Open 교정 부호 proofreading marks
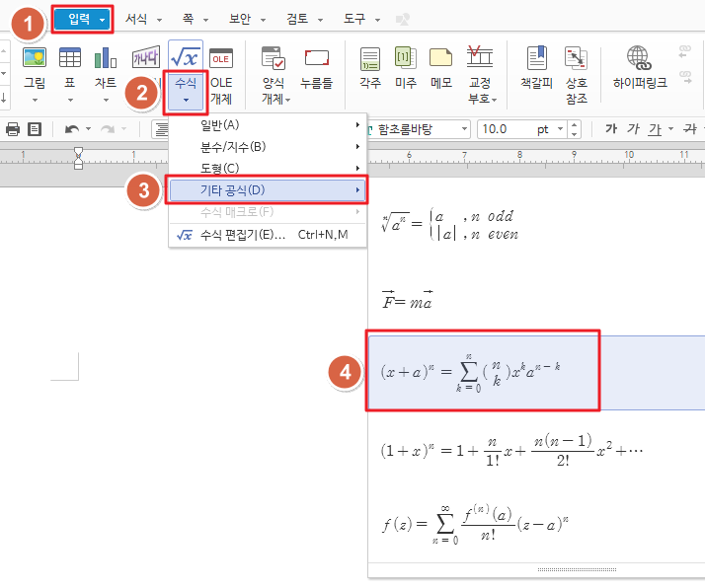The width and height of the screenshot is (705, 588). click(479, 57)
